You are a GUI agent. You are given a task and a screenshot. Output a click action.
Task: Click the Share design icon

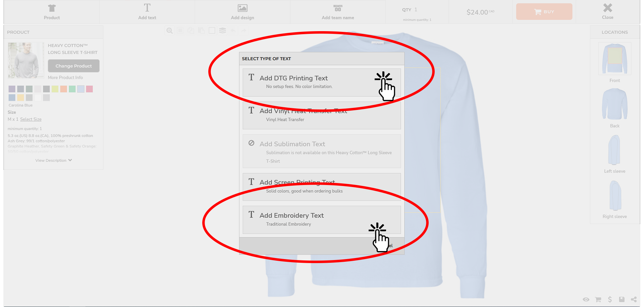point(634,299)
